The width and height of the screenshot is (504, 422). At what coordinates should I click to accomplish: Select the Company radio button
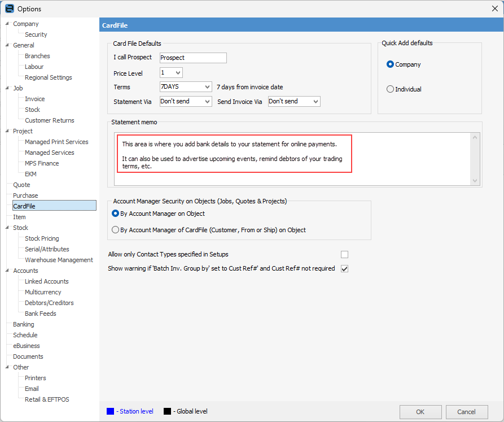click(x=390, y=64)
